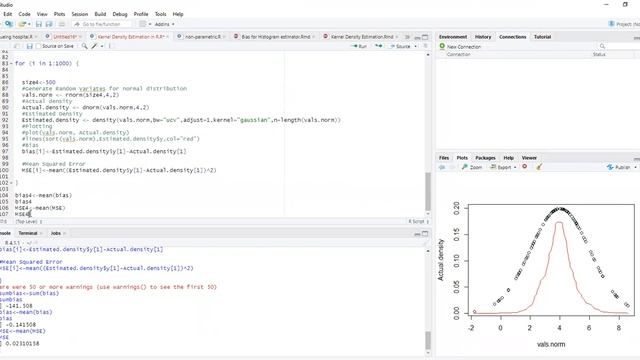Switch to the Help tab
This screenshot has height=360, width=640.
coord(509,158)
